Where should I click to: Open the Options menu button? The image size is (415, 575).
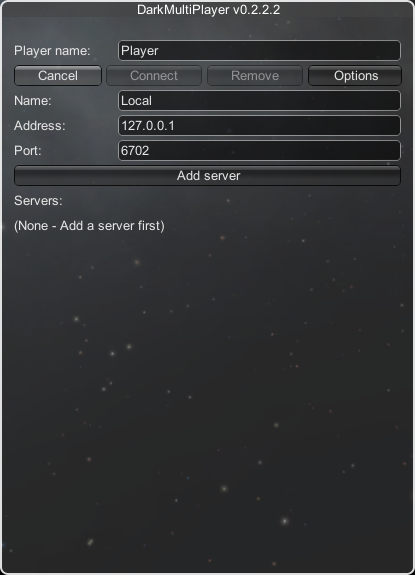(355, 76)
